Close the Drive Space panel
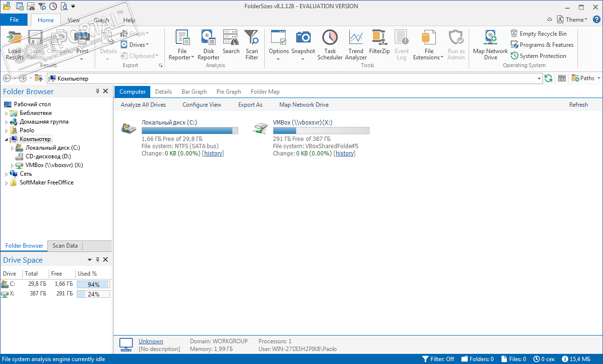Image resolution: width=603 pixels, height=364 pixels. point(106,260)
